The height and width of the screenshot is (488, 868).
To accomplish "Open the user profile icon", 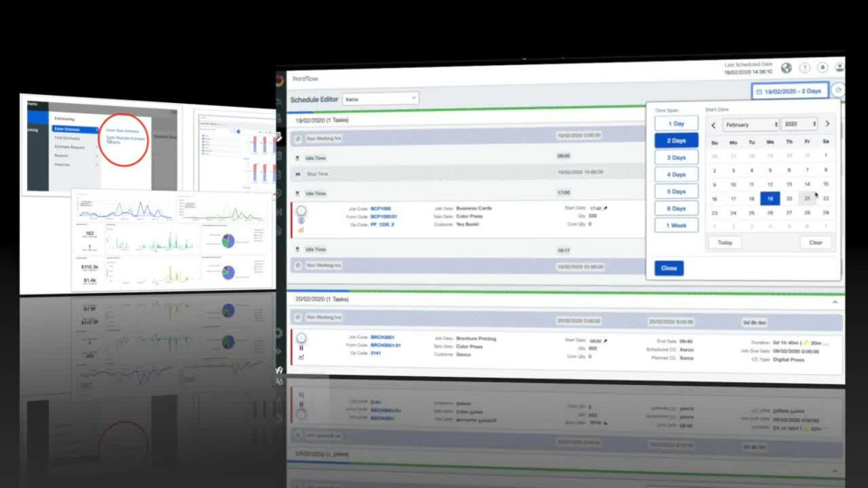I will click(840, 67).
